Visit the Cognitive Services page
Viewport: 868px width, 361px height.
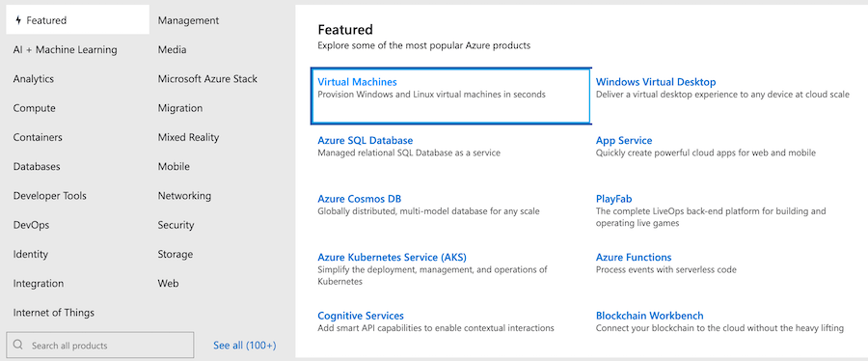click(361, 316)
